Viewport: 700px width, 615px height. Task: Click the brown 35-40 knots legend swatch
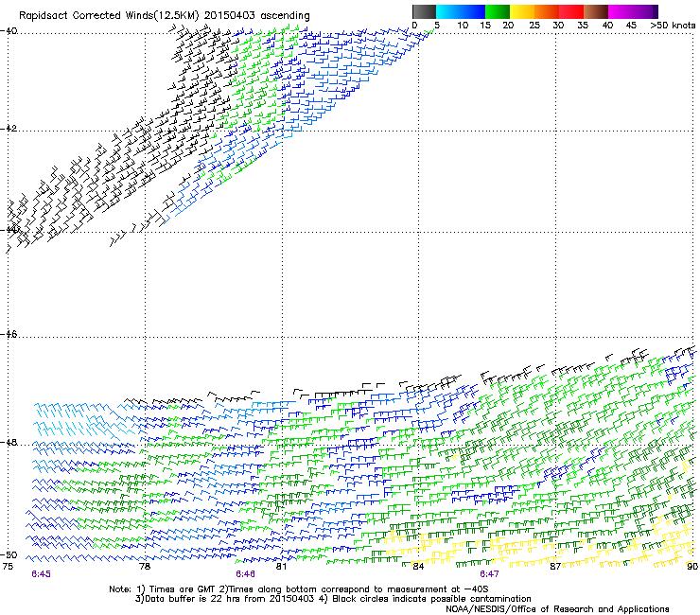pyautogui.click(x=596, y=11)
